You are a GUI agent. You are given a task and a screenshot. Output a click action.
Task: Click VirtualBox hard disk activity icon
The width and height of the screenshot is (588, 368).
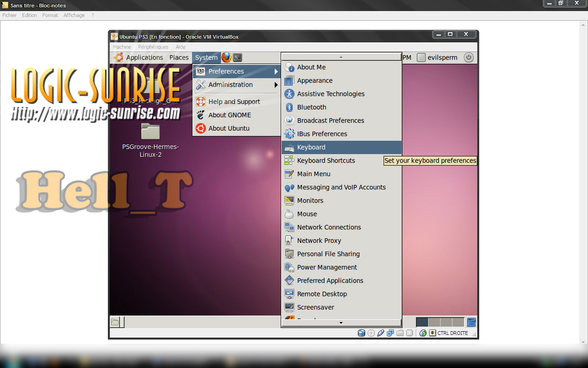(362, 333)
